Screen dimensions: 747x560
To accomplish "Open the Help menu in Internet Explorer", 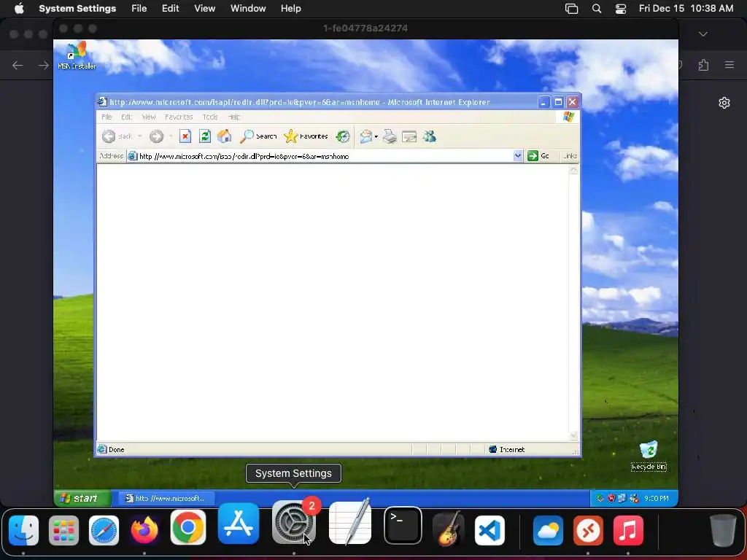I will tap(233, 117).
